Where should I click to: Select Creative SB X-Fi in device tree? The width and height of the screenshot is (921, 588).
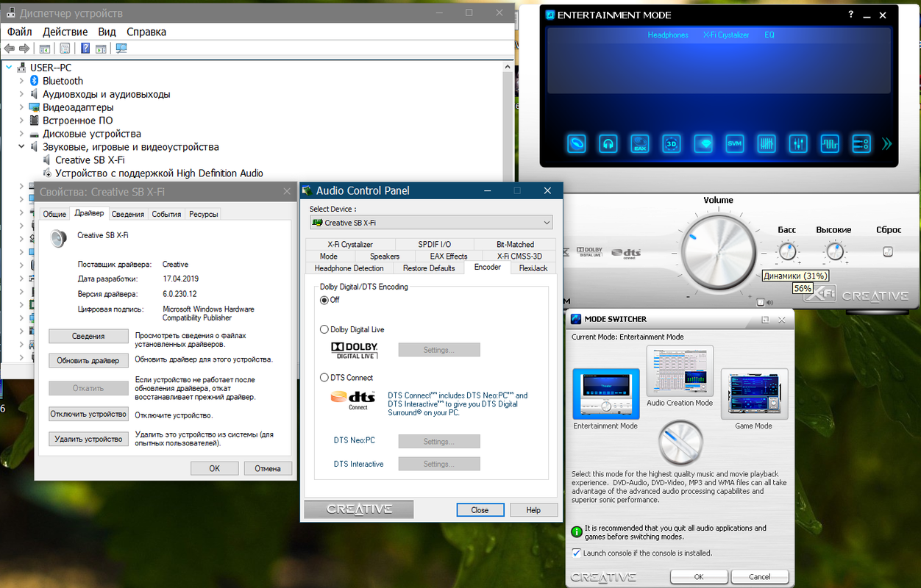[90, 160]
